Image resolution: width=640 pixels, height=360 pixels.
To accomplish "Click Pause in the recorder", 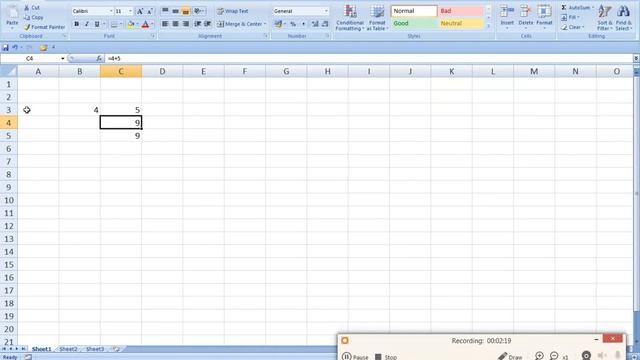I will [355, 357].
